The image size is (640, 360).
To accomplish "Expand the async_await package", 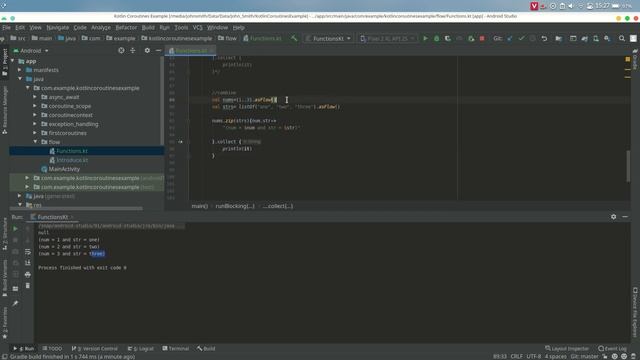I will pyautogui.click(x=35, y=97).
